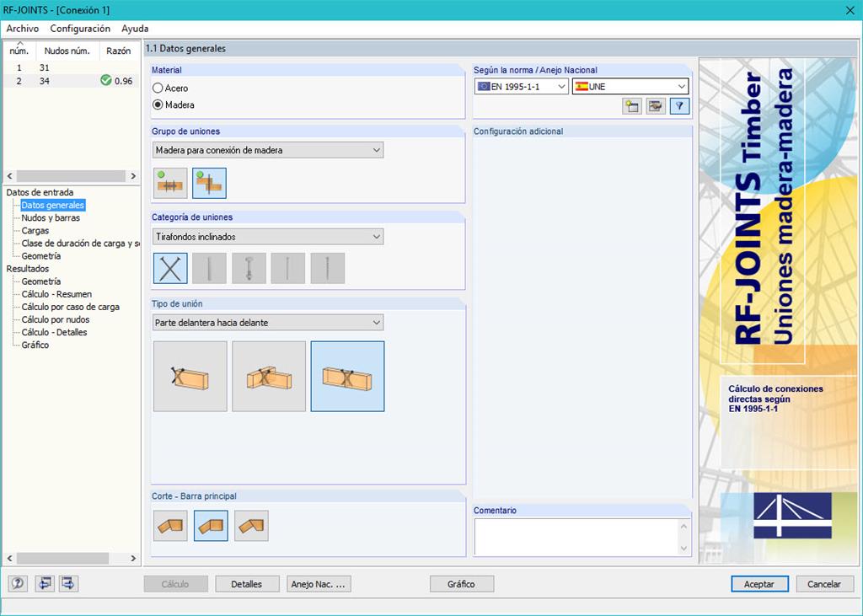Viewport: 863px width, 616px height.
Task: Select the Madera material radio button
Action: (x=158, y=104)
